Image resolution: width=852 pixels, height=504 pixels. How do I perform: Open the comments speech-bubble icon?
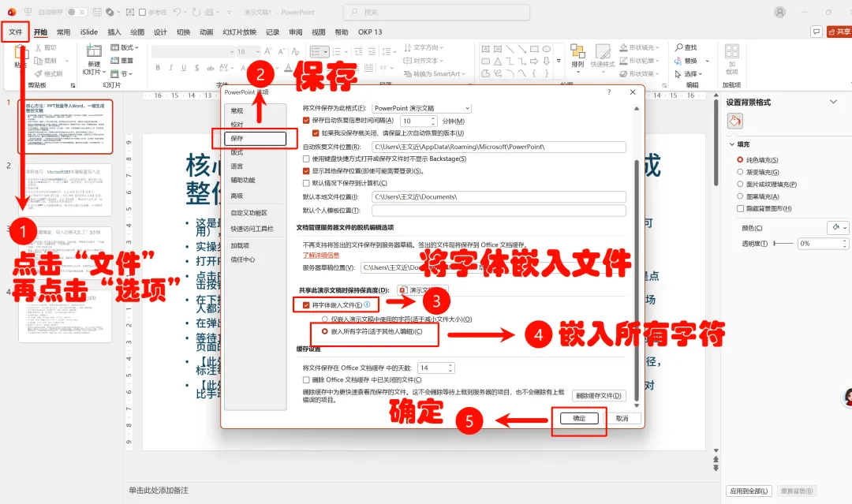[x=816, y=32]
